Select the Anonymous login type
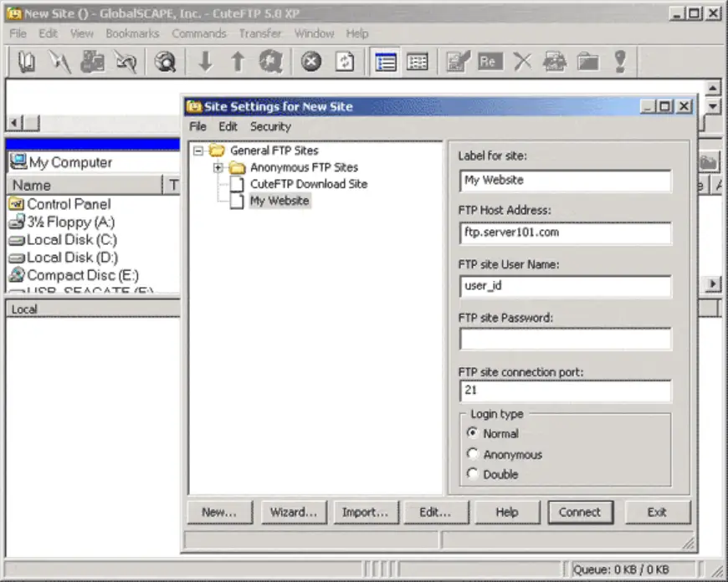Viewport: 728px width, 582px height. click(x=473, y=454)
